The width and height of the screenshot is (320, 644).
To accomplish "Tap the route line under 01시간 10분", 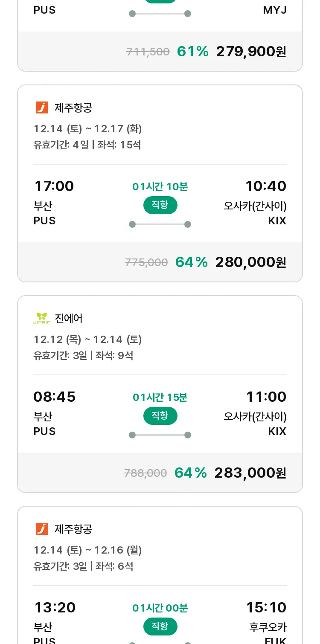I will 160,224.
